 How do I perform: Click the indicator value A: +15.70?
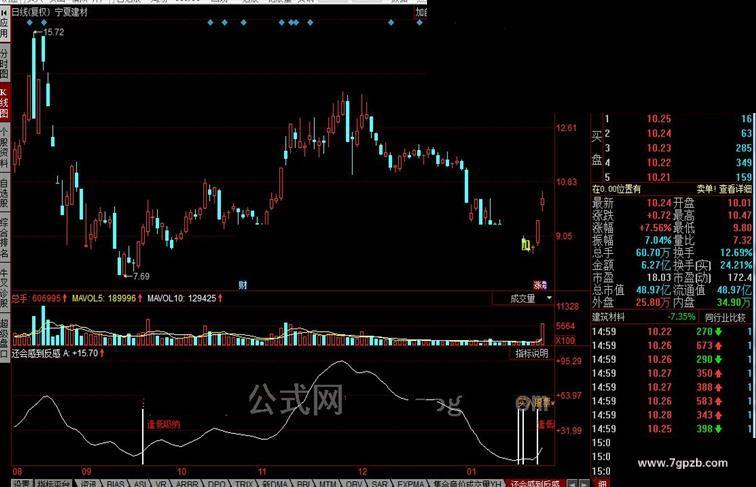[83, 353]
